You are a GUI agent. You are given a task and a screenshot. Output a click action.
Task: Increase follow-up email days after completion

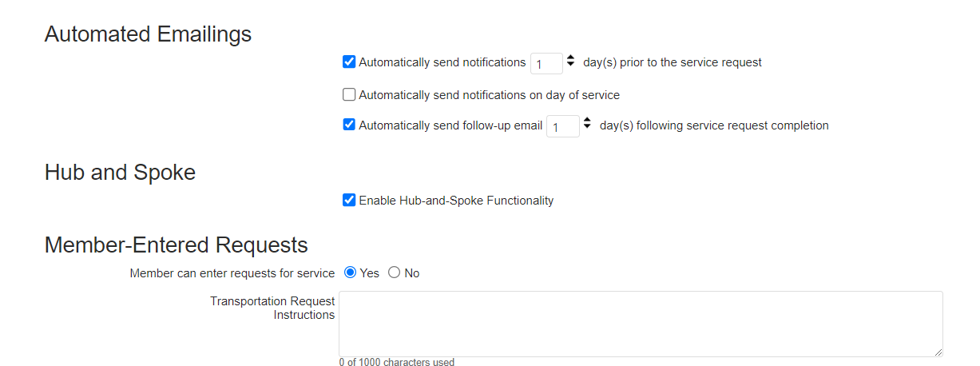pos(587,121)
